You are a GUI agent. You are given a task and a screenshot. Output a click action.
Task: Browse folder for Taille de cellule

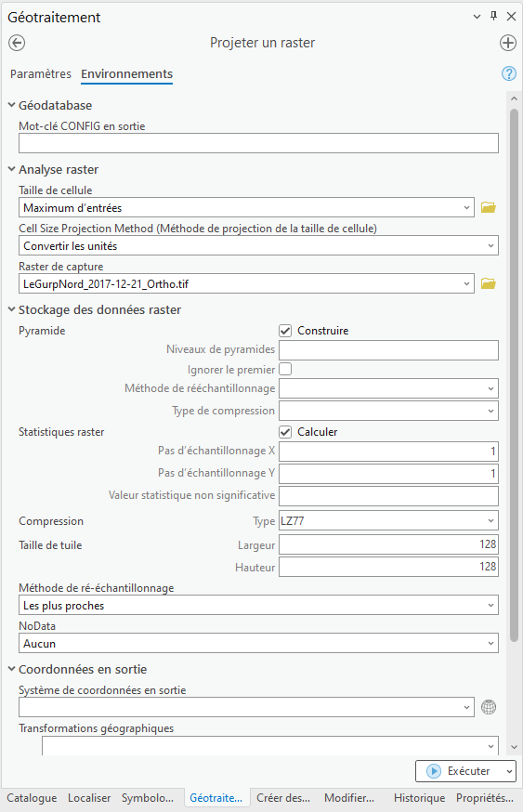point(489,208)
